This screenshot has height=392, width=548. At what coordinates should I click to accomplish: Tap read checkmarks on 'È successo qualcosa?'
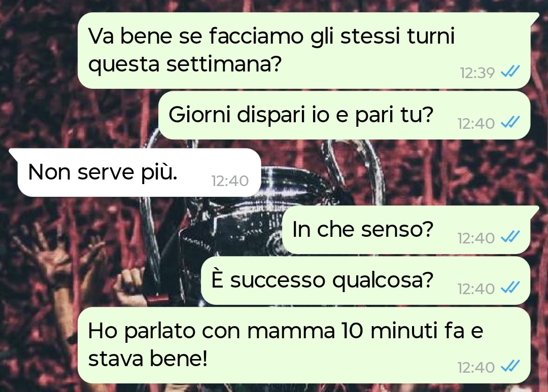tap(510, 287)
